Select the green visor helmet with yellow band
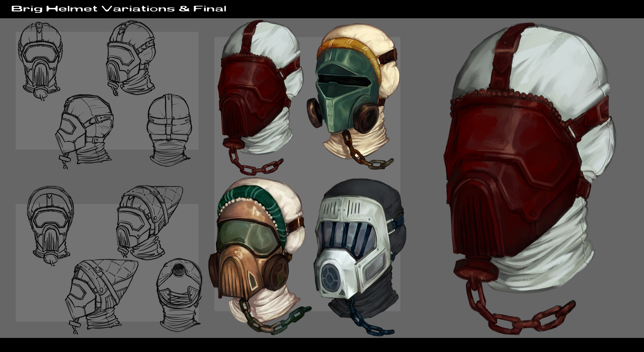Viewport: 644px width, 352px height. 350,92
